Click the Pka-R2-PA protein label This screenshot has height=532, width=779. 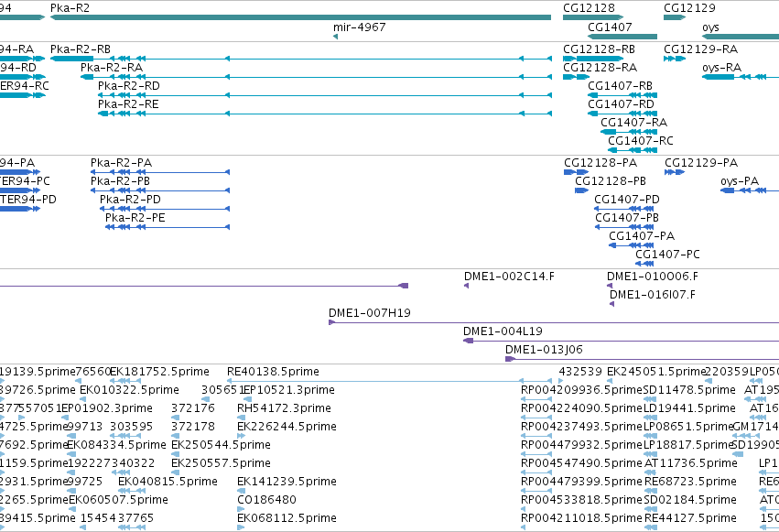point(121,163)
